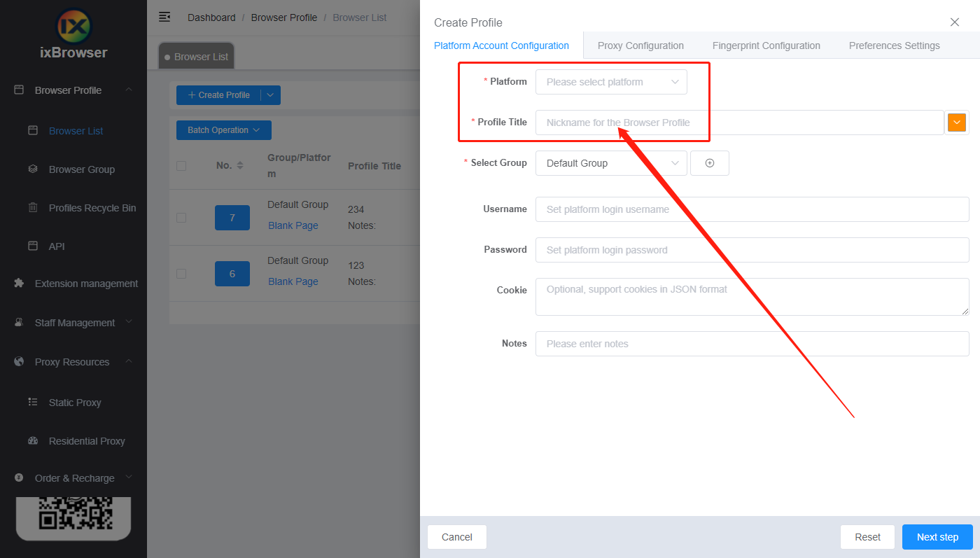Image resolution: width=980 pixels, height=558 pixels.
Task: Toggle the select-all checkbox in table header
Action: point(181,166)
